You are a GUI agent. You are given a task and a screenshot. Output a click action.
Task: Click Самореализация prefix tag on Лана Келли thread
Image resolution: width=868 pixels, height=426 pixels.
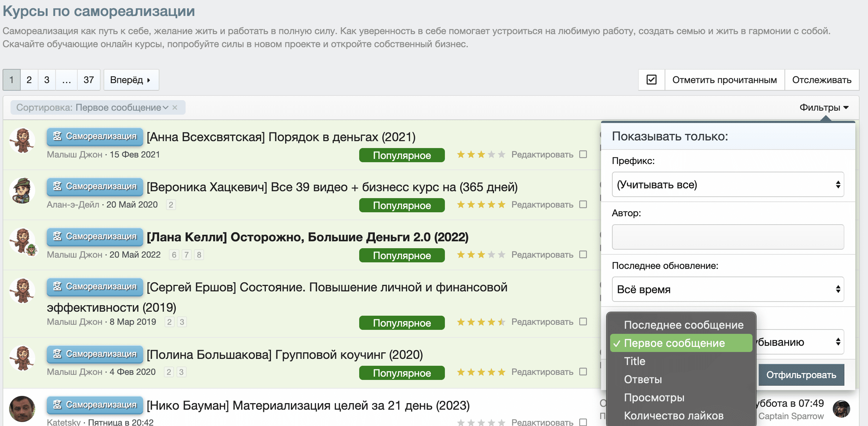point(95,237)
